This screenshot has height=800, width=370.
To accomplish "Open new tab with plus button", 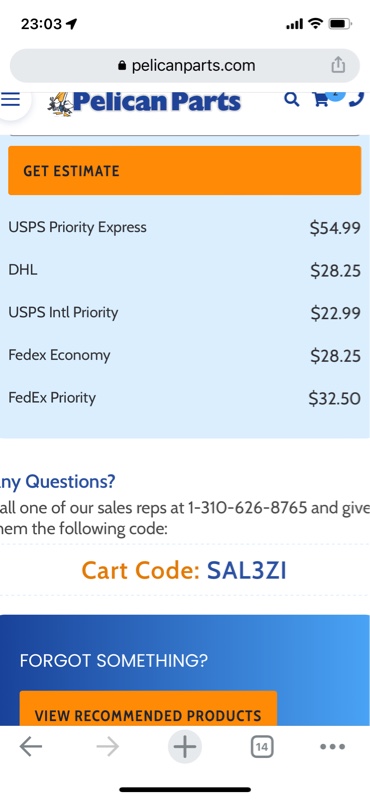I will tap(185, 747).
